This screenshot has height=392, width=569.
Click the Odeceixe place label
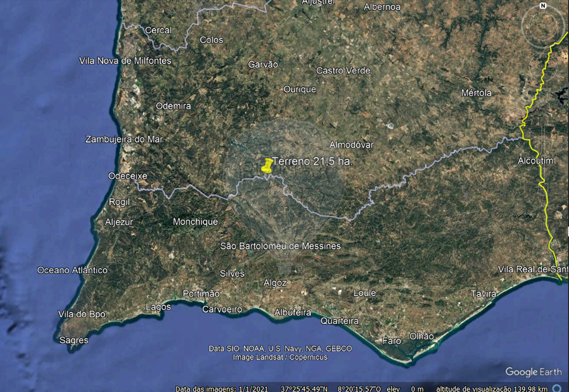click(x=128, y=176)
